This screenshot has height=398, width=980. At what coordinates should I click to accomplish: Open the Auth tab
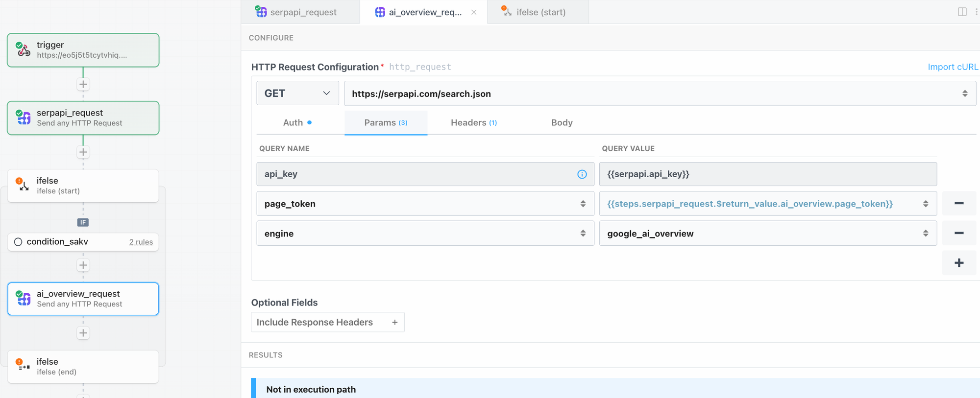coord(297,123)
